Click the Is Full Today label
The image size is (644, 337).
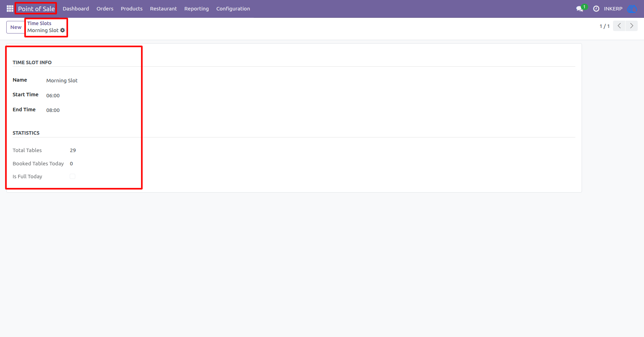coord(28,177)
